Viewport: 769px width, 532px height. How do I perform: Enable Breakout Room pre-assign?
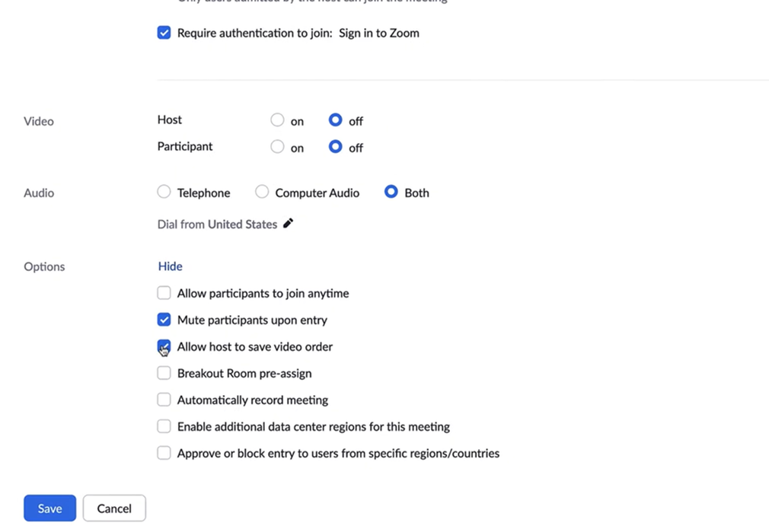[164, 373]
